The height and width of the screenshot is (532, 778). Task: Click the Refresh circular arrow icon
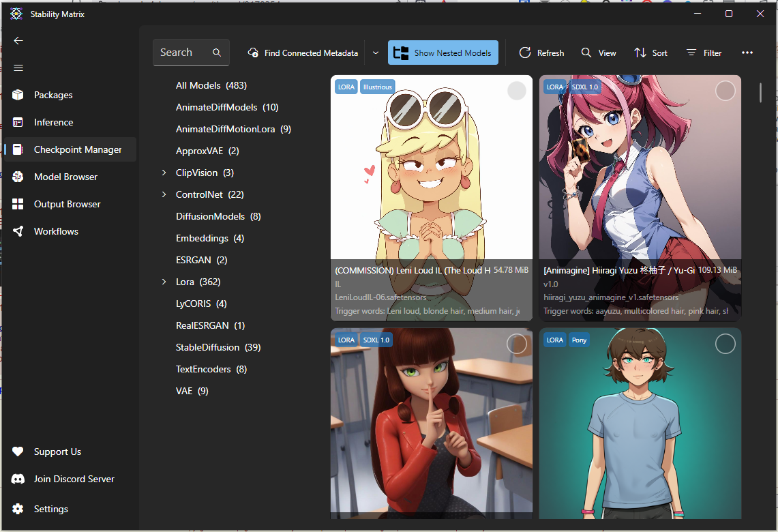(525, 53)
